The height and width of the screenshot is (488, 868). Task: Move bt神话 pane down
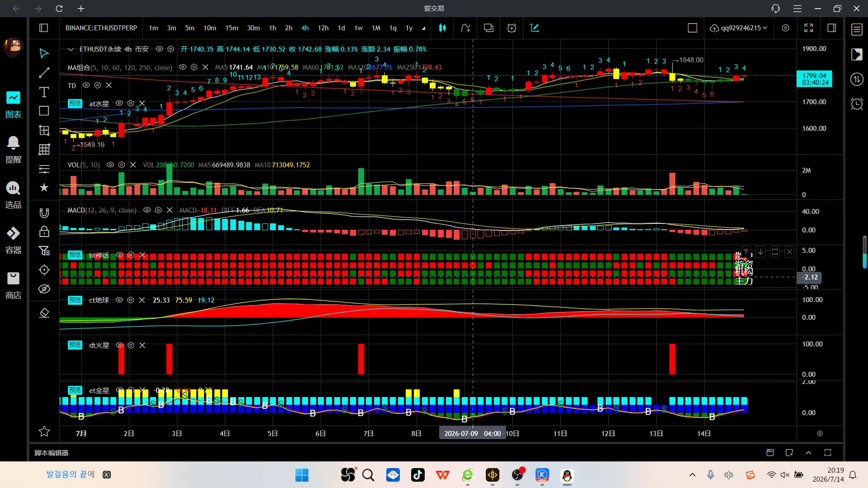click(x=761, y=252)
